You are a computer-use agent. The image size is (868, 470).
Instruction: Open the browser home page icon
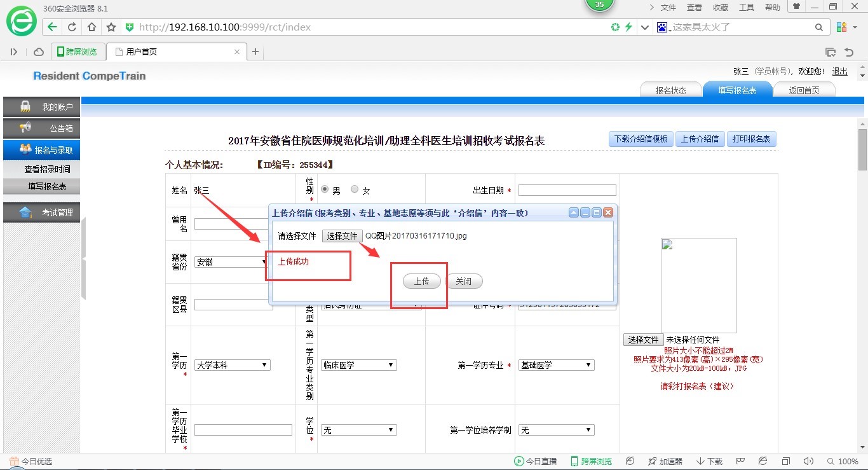point(92,27)
